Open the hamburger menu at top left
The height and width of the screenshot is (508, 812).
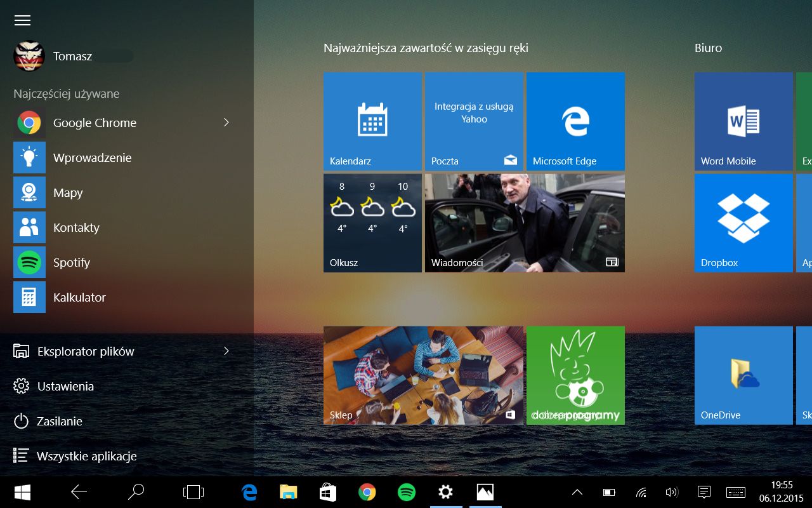(22, 20)
